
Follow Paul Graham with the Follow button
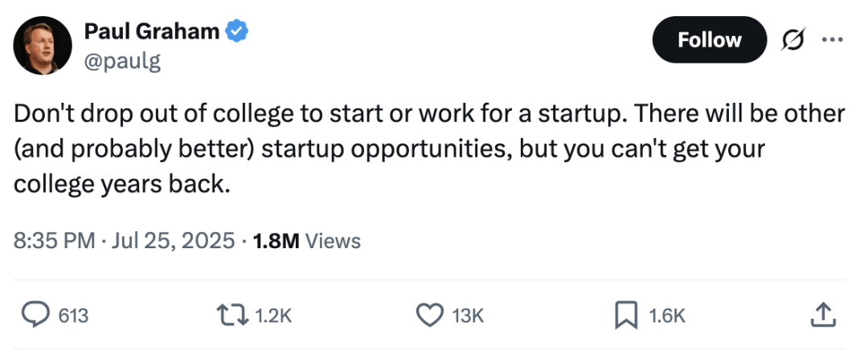(709, 40)
